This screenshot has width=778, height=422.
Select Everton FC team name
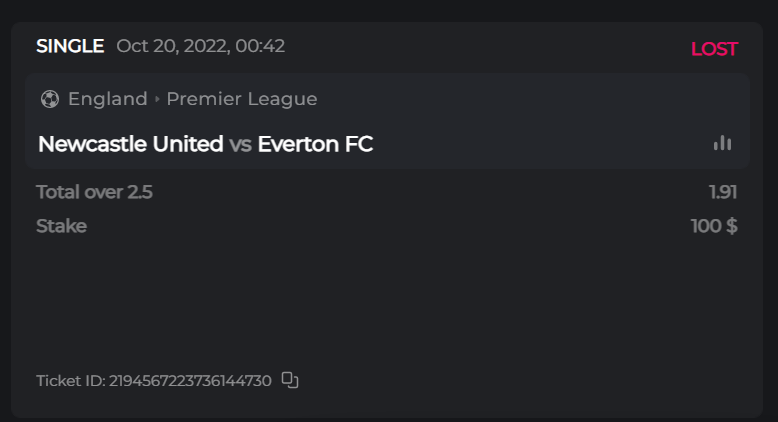point(315,144)
